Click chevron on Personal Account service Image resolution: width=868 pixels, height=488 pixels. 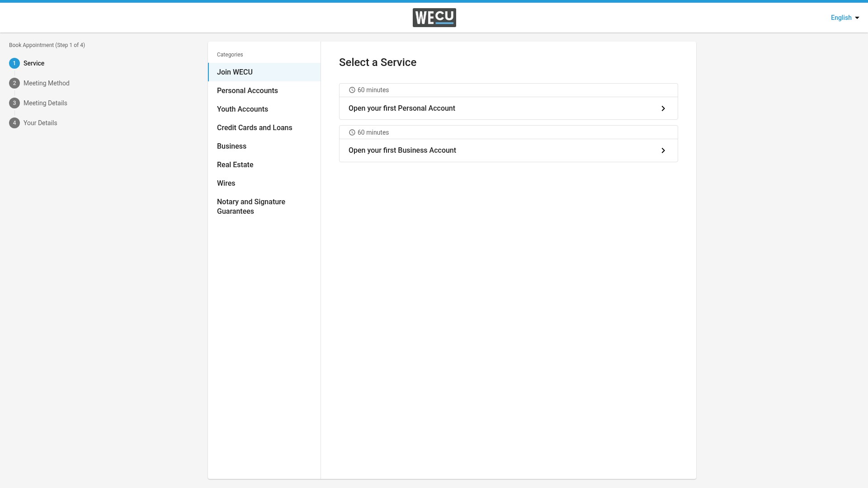coord(663,108)
